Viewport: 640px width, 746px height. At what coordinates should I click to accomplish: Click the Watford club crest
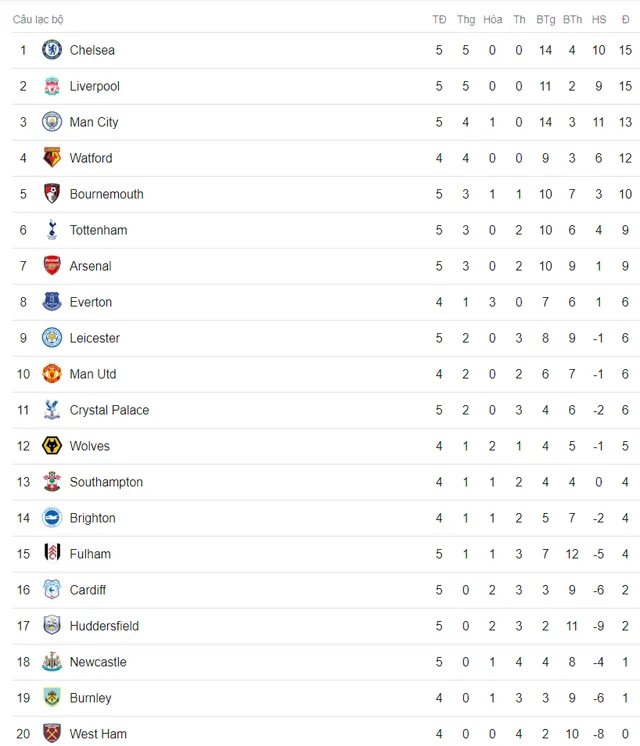[52, 158]
